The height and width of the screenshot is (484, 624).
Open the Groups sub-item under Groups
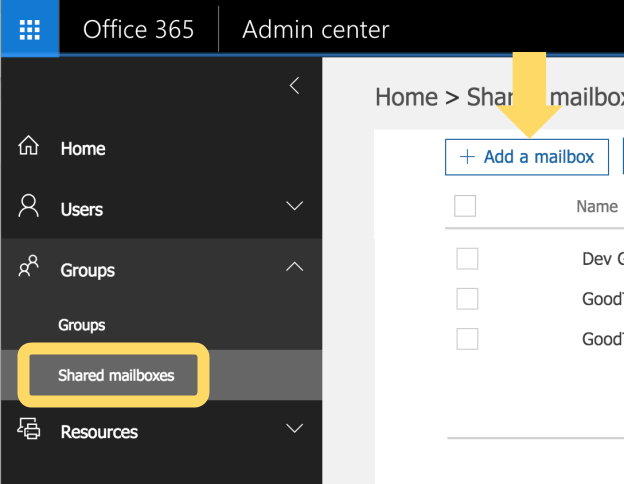[x=82, y=325]
